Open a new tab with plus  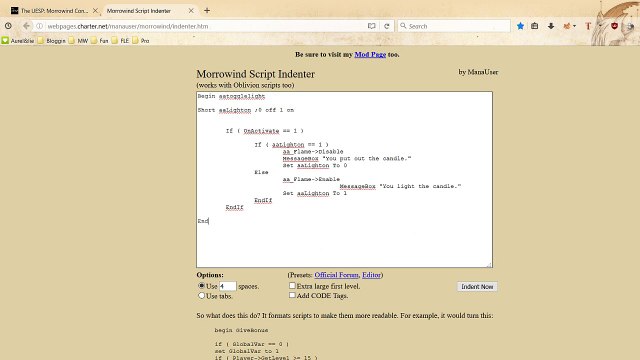[207, 11]
